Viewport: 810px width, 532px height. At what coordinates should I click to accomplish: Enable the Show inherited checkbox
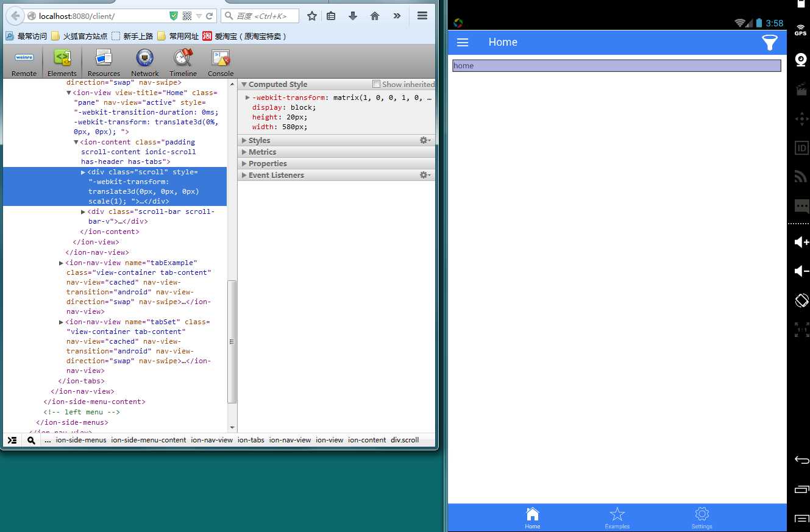[376, 84]
